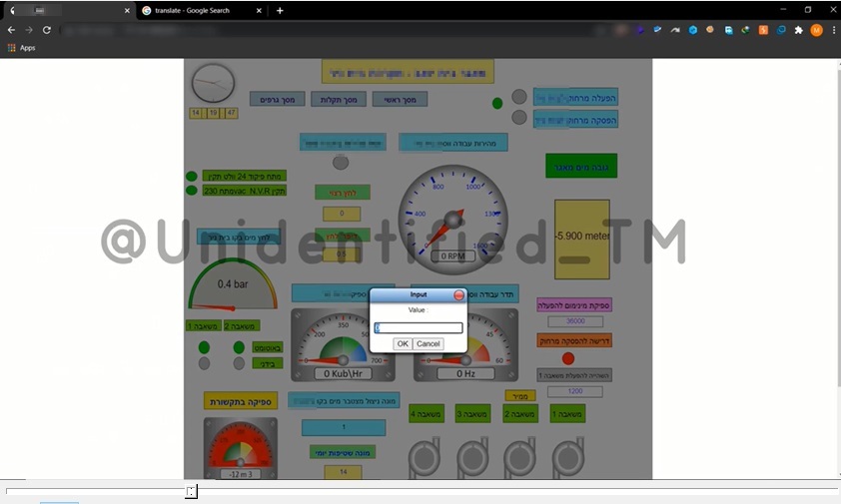This screenshot has width=841, height=504.
Task: Click the מסך ראשי screen button
Action: (400, 99)
